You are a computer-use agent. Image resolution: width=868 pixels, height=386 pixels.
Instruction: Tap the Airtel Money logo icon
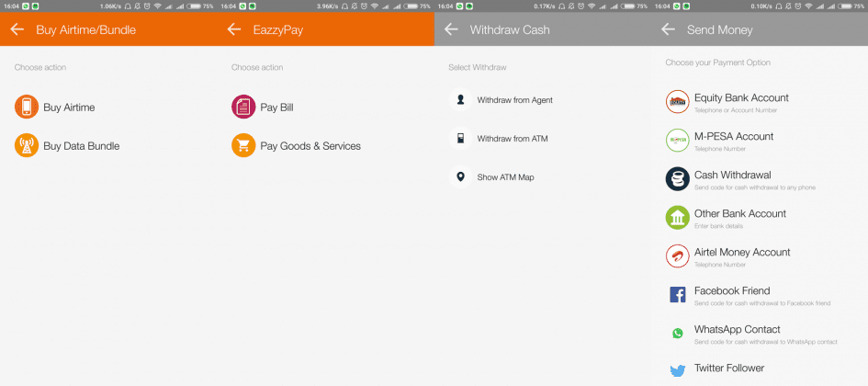pyautogui.click(x=678, y=256)
